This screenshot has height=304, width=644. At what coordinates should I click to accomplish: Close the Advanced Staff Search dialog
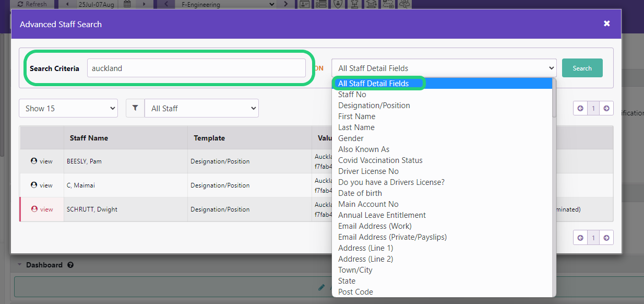tap(606, 24)
